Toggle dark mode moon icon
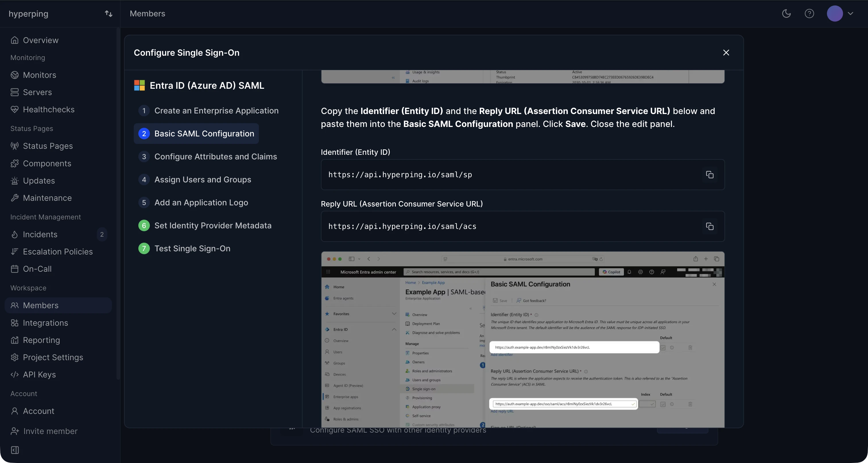868x463 pixels. click(786, 13)
